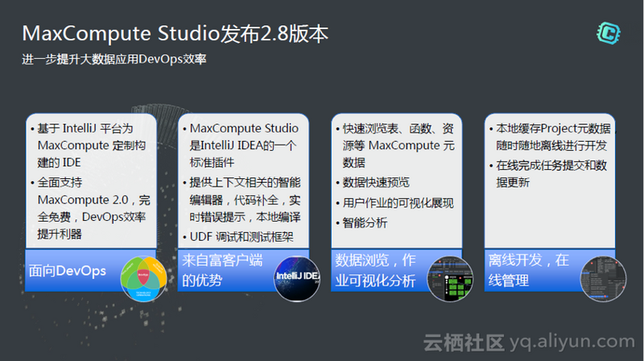Click bullet '在线完成任务提交和数据更新'
Screen dimensions: 644x361
pyautogui.click(x=549, y=174)
